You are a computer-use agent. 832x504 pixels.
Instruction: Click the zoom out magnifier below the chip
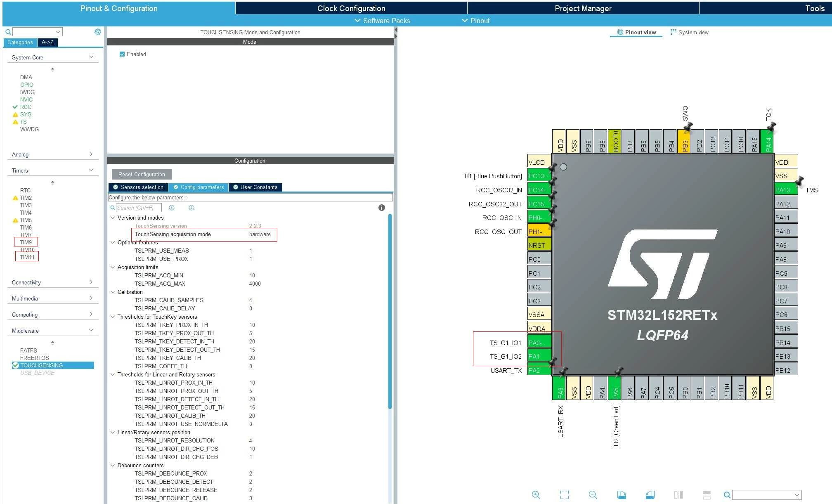pyautogui.click(x=593, y=495)
